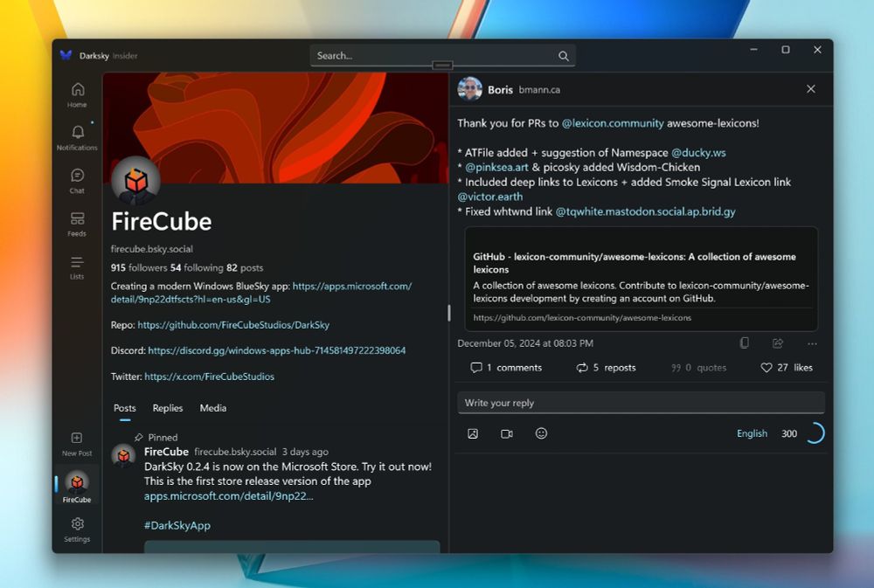Open the FireCube profile in the sidebar
874x588 pixels.
point(78,487)
